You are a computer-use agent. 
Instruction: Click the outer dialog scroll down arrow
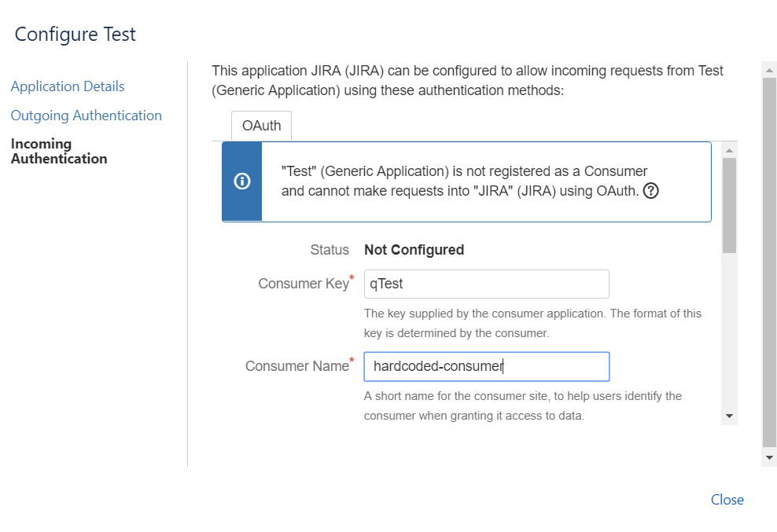point(769,457)
